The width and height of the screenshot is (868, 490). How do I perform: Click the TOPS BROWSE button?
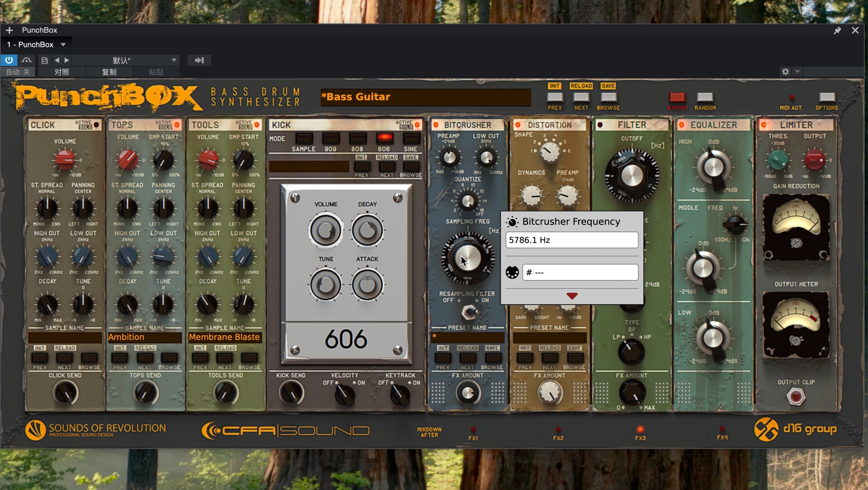(169, 358)
